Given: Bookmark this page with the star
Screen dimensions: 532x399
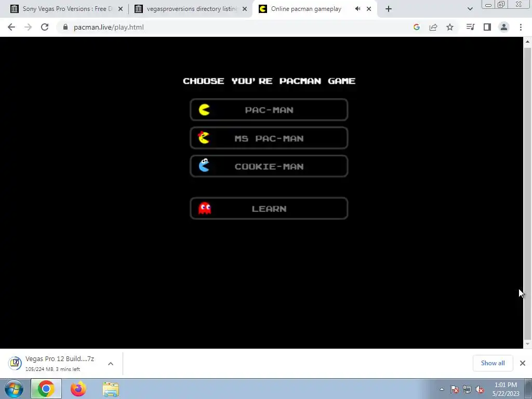Looking at the screenshot, I should pos(450,27).
